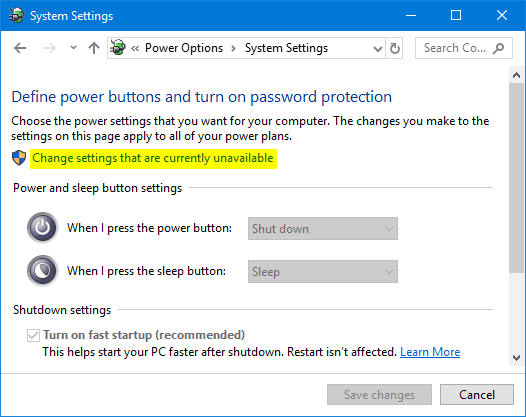Image resolution: width=526 pixels, height=417 pixels.
Task: Click the UAC shield icon
Action: tap(19, 158)
